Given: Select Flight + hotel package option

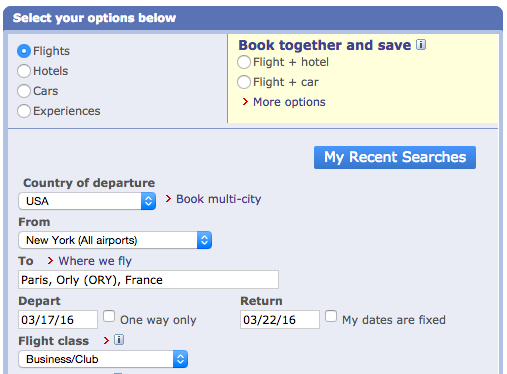Looking at the screenshot, I should click(244, 62).
